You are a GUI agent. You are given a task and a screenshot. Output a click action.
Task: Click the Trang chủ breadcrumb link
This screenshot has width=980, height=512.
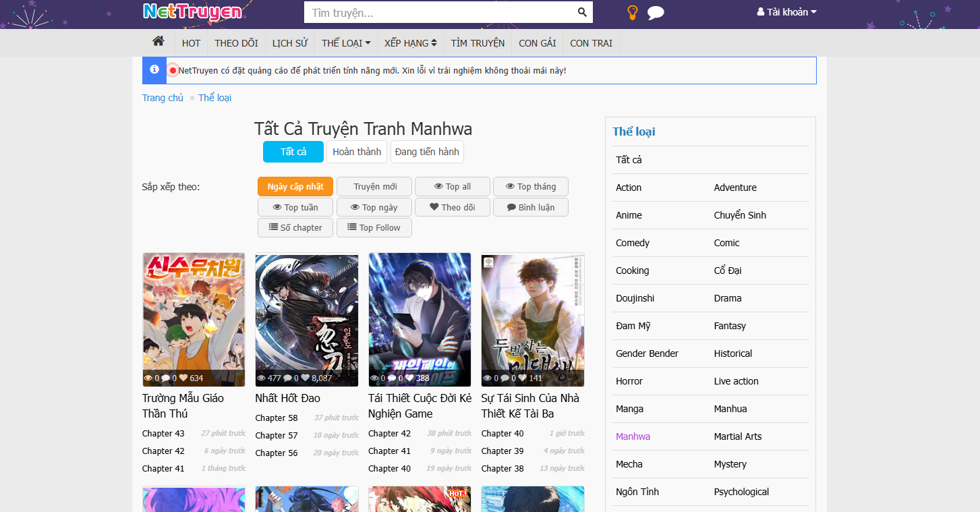163,98
